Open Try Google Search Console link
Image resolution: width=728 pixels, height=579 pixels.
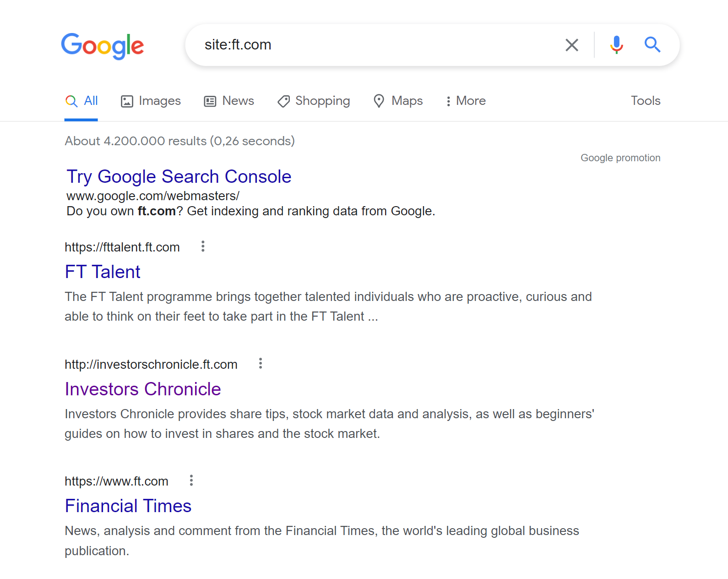pyautogui.click(x=179, y=176)
